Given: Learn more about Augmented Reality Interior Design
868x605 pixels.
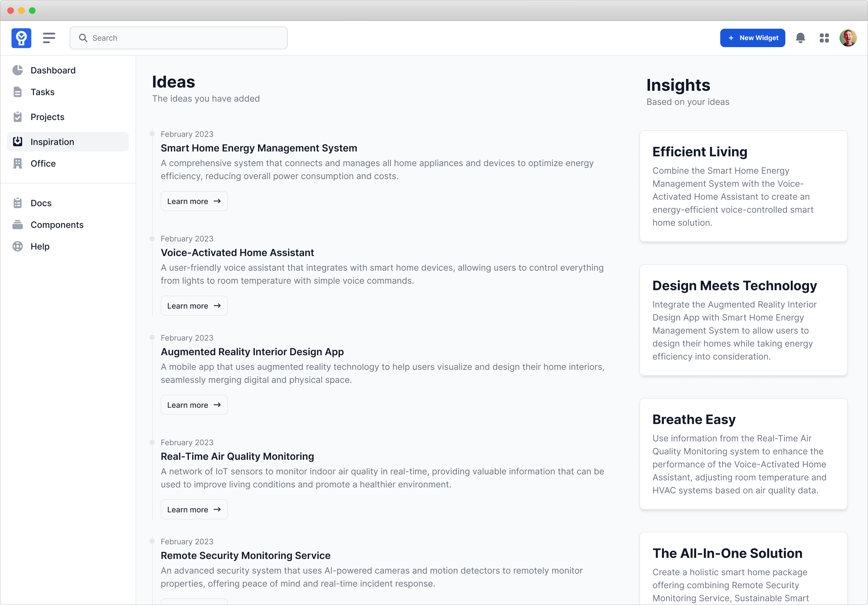Looking at the screenshot, I should point(194,405).
